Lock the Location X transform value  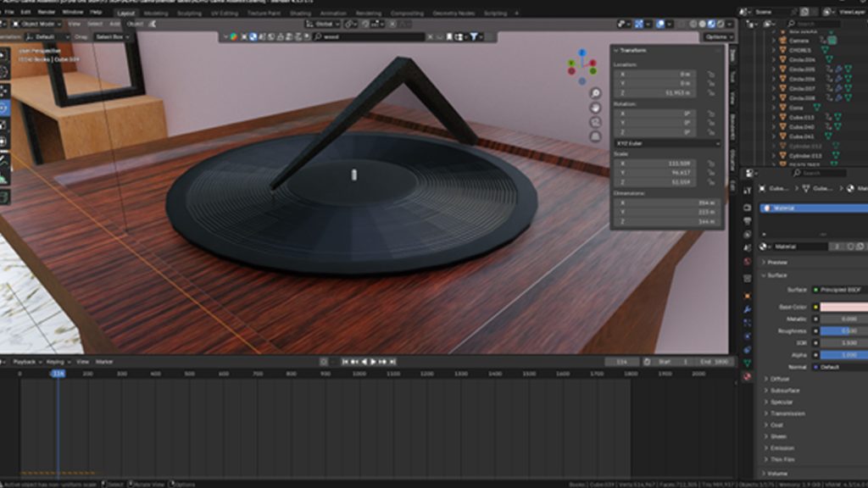710,75
